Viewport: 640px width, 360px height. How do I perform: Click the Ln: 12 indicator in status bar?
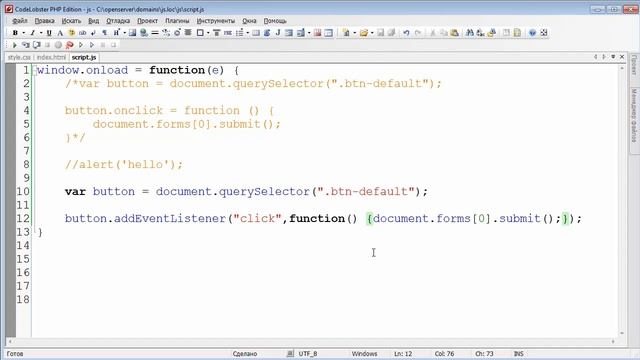point(403,353)
